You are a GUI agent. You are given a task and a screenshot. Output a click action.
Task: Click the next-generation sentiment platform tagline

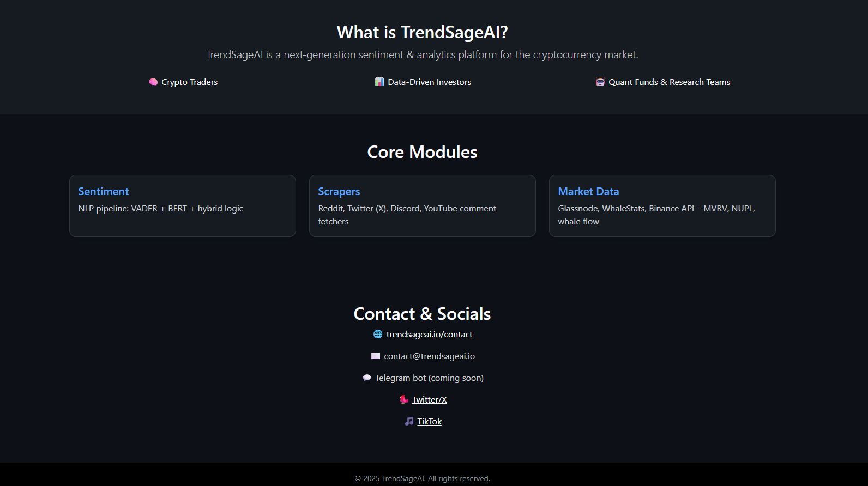coord(422,55)
